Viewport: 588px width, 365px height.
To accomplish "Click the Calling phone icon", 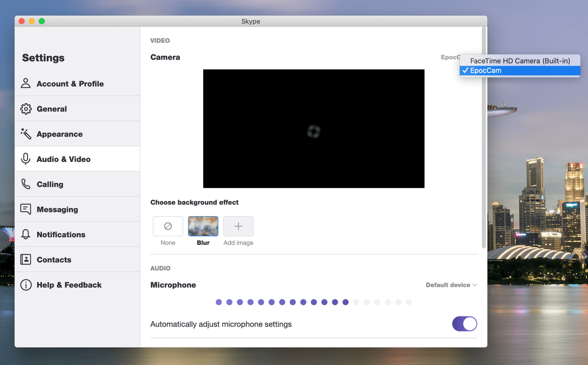I will coord(26,184).
